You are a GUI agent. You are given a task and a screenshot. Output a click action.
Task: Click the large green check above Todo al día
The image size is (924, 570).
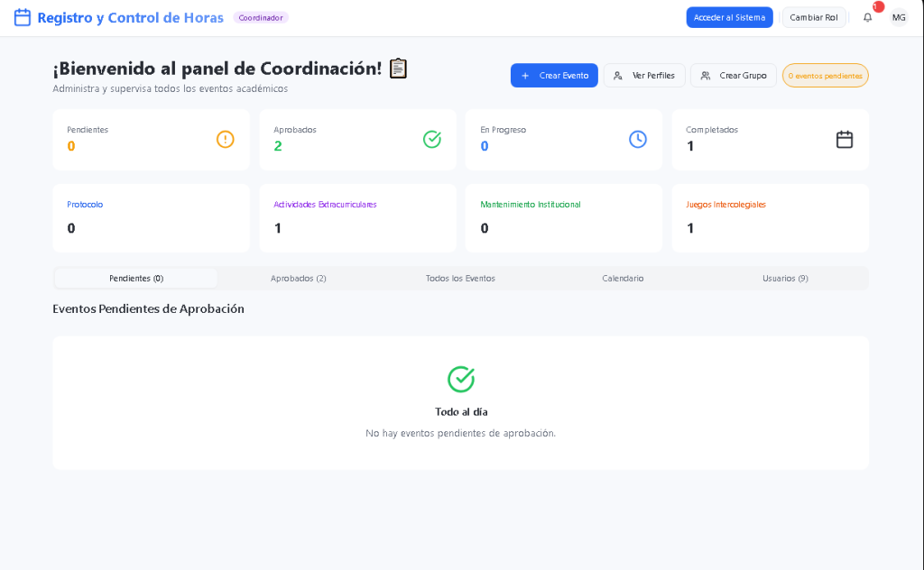tap(461, 379)
